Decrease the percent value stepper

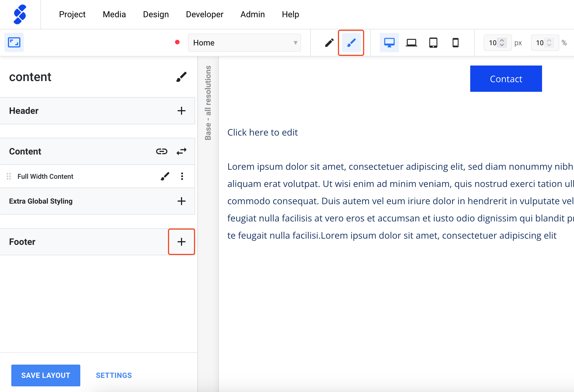pyautogui.click(x=549, y=45)
